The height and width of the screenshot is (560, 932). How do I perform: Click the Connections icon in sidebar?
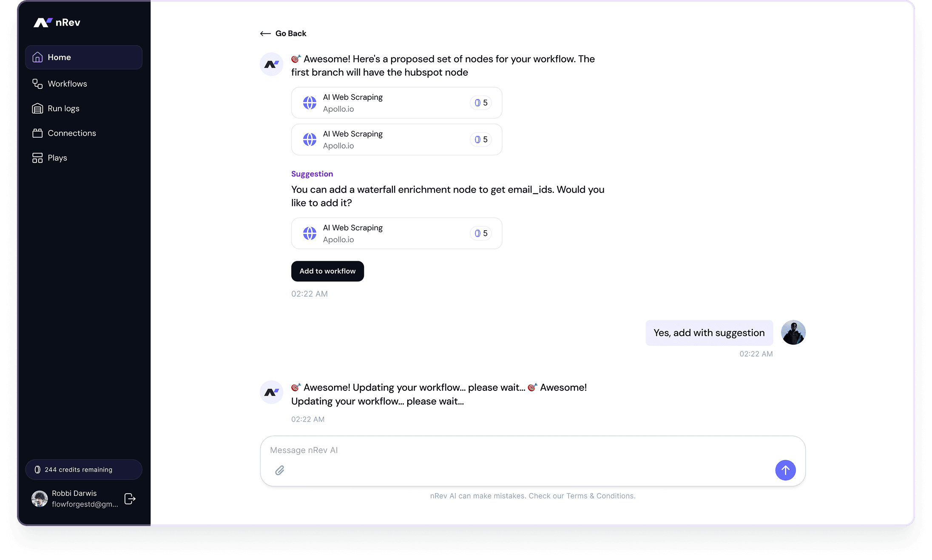pos(37,133)
